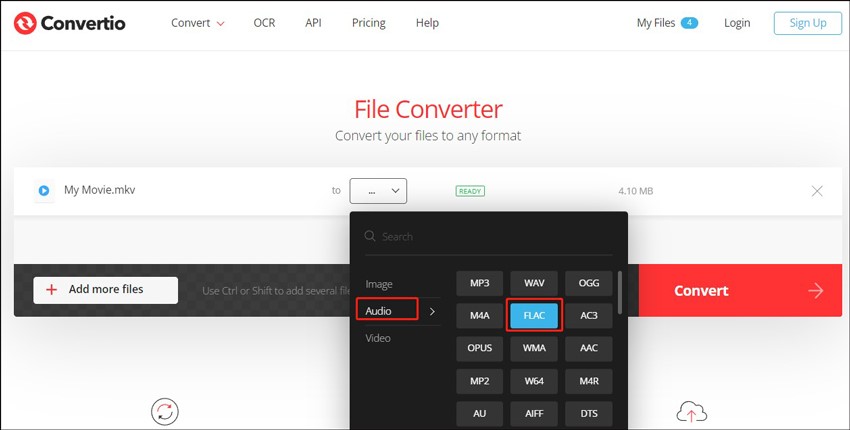Select the Image category
This screenshot has height=430, width=850.
pos(378,284)
